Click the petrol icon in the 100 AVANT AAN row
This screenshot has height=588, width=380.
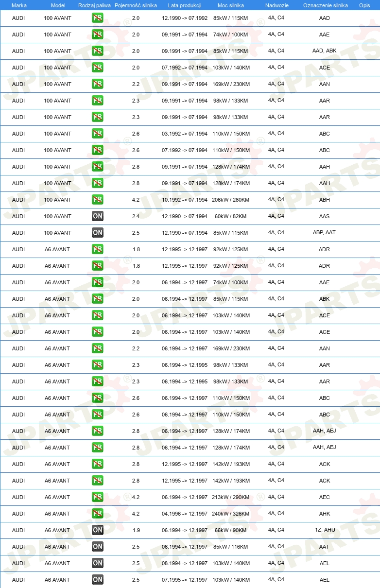(98, 84)
